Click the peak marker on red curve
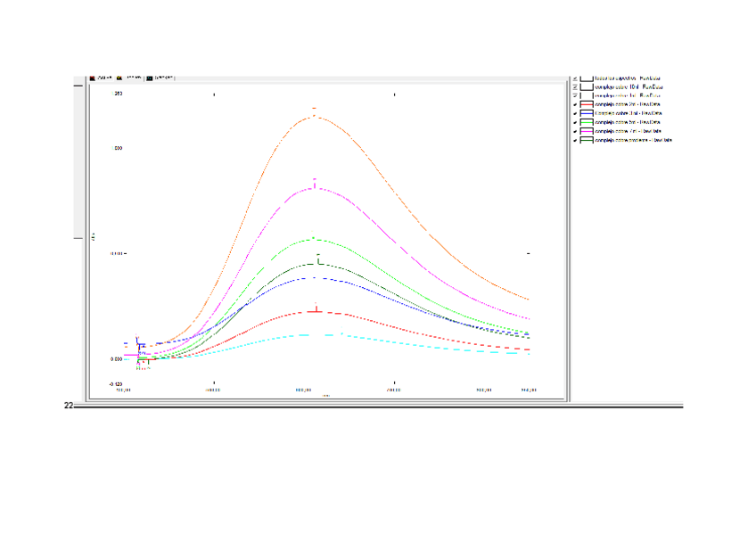 316,310
